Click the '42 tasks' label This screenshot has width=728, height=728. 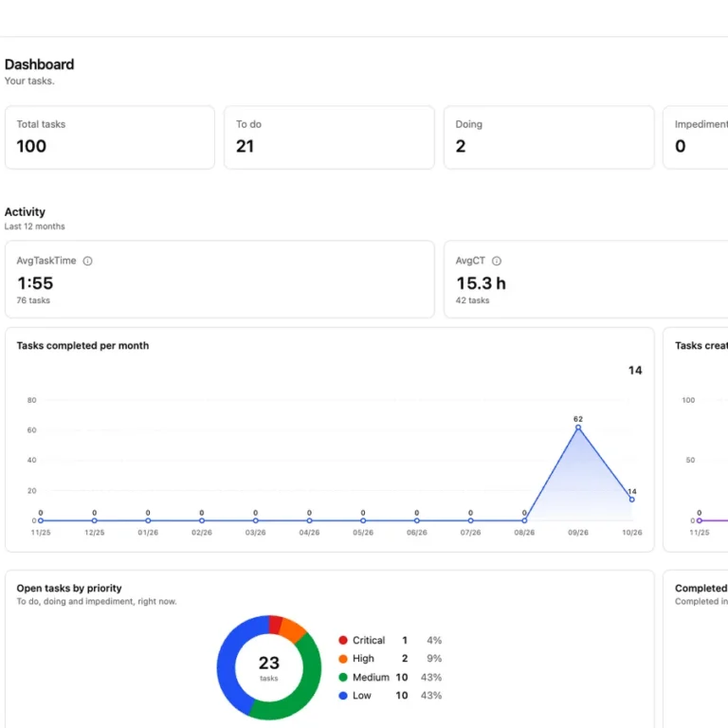[x=472, y=300]
